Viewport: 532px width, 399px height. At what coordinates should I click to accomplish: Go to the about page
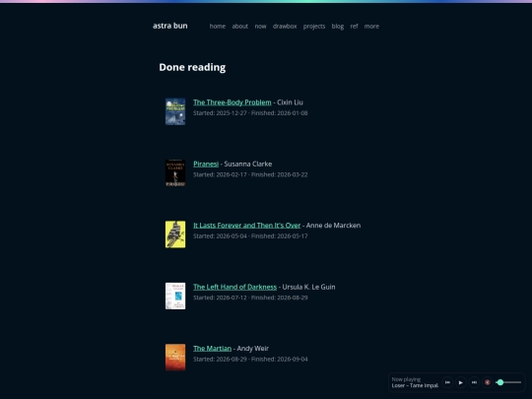239,27
